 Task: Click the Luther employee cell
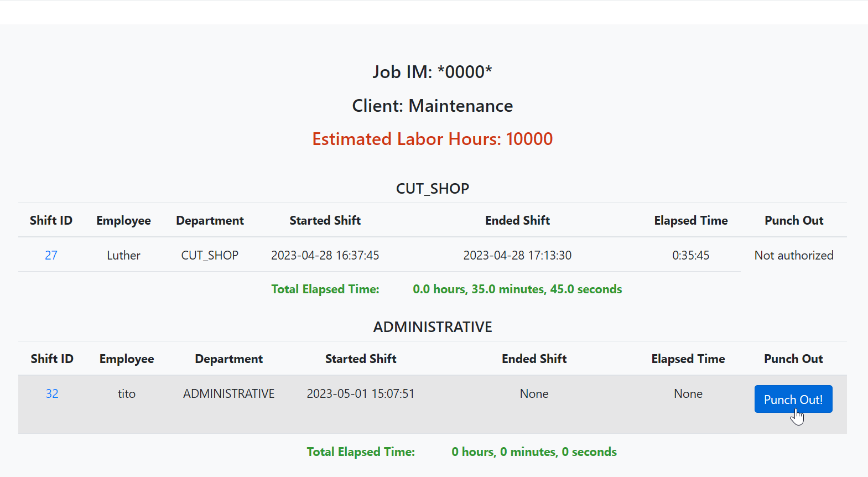(x=123, y=255)
